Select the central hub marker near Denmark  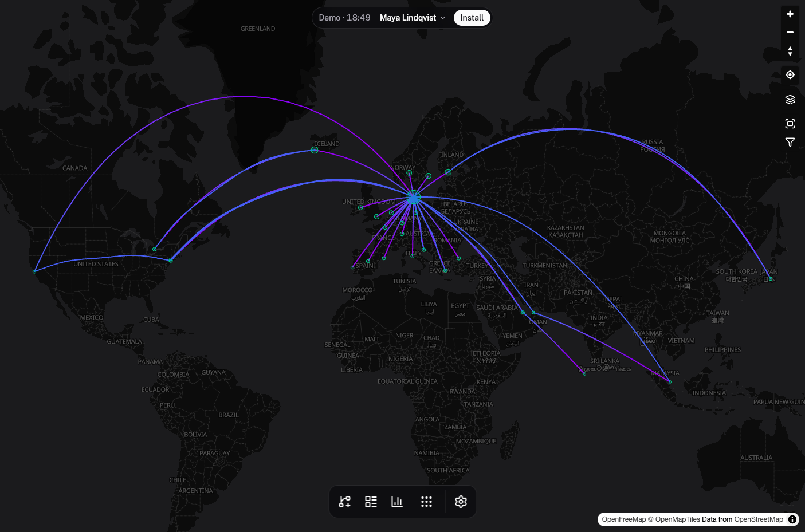[413, 197]
